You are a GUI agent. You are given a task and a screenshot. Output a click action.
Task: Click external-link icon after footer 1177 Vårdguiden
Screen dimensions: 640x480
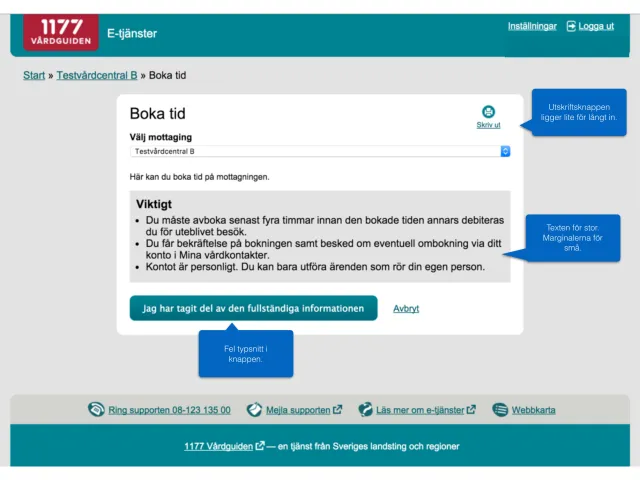click(x=260, y=446)
